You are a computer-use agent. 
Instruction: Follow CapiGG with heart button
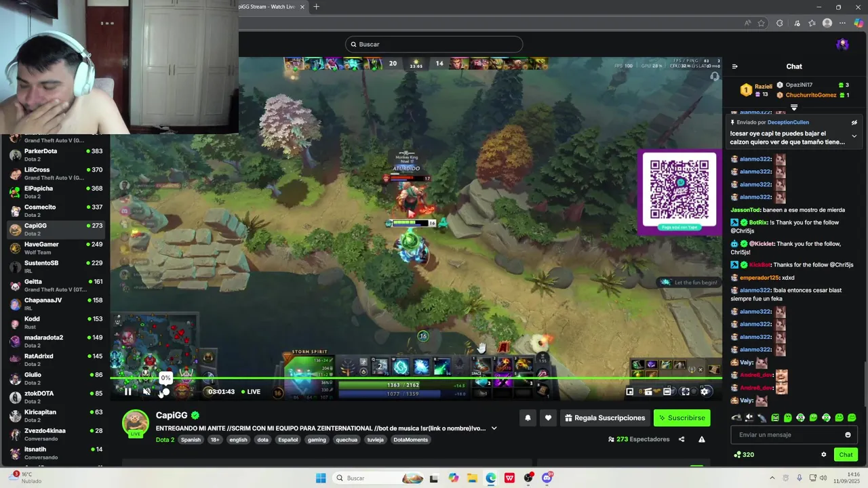point(548,418)
